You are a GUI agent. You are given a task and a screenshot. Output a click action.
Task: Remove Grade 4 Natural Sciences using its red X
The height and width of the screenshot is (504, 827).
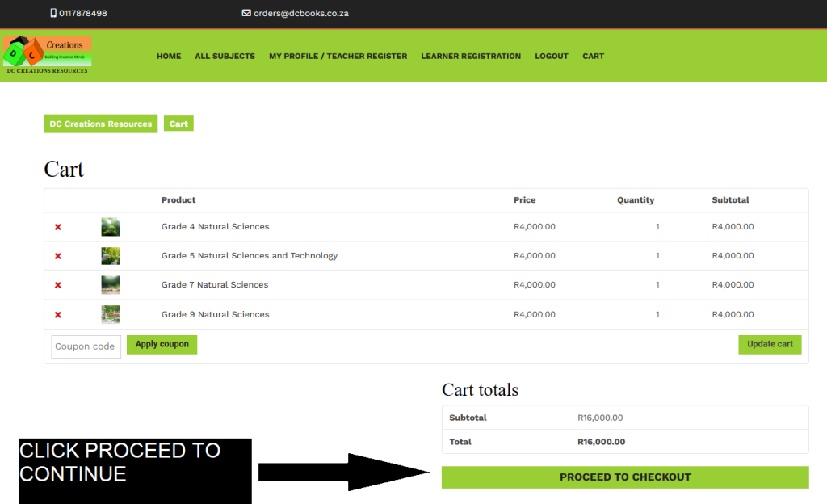pos(57,227)
